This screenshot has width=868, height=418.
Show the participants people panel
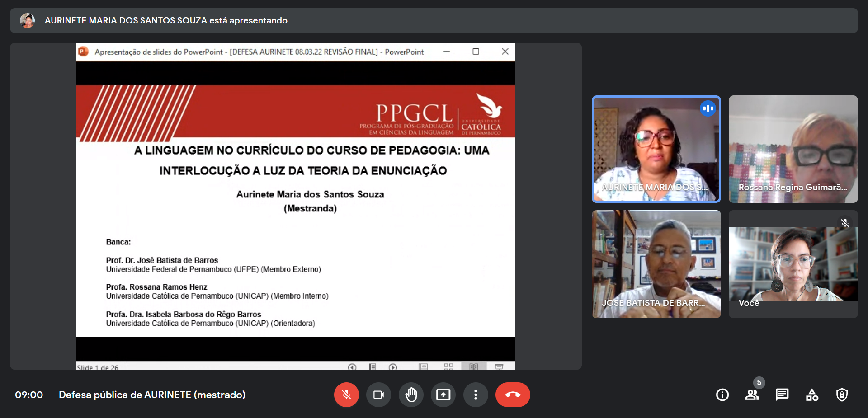coord(752,395)
